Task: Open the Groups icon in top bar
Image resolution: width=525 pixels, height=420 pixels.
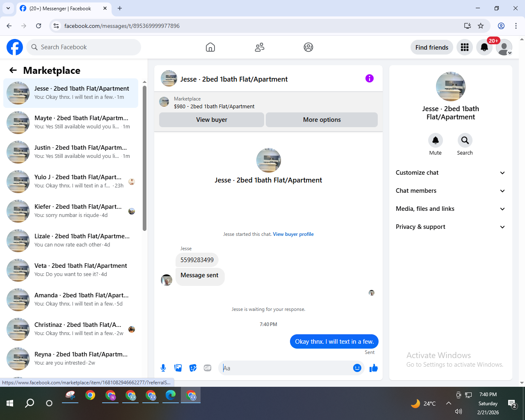Action: click(x=308, y=47)
